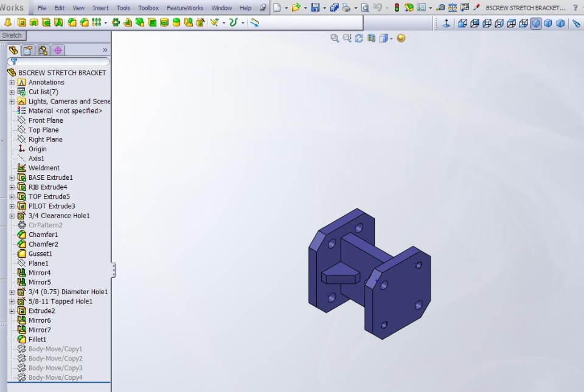The width and height of the screenshot is (584, 392).
Task: Switch to the Trimetric view button
Action: tap(548, 24)
